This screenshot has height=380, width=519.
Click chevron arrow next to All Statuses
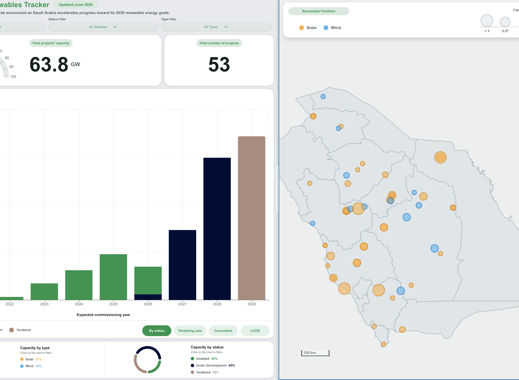click(115, 27)
